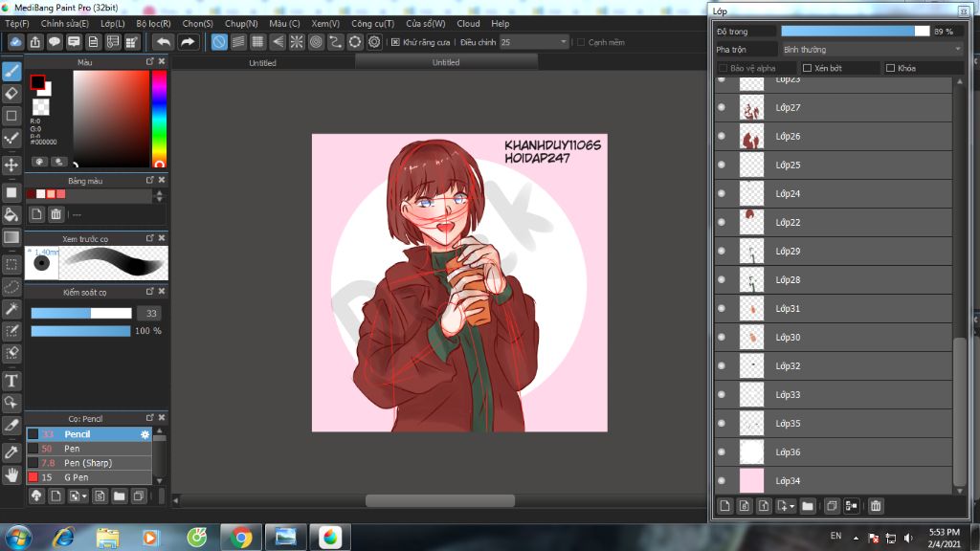980x551 pixels.
Task: Duplicate layer icon in Lớp panel
Action: coord(832,506)
